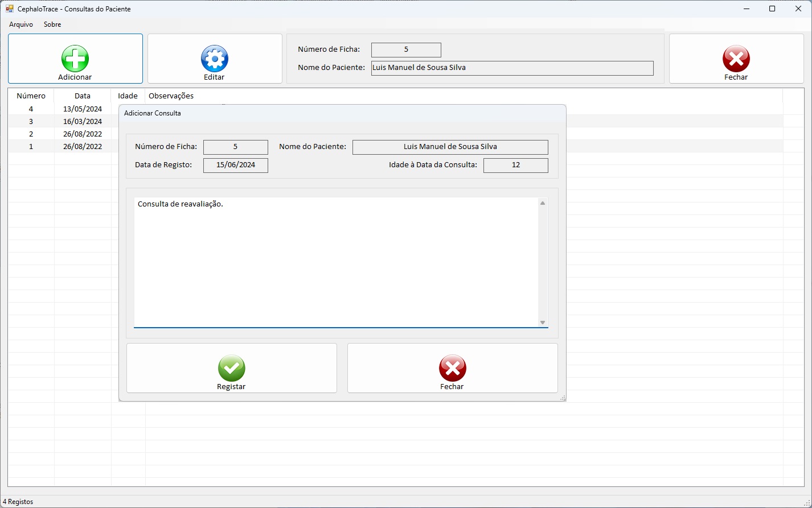Screen dimensions: 812x508
Task: Click inside the consultation notes text area
Action: coord(336,262)
